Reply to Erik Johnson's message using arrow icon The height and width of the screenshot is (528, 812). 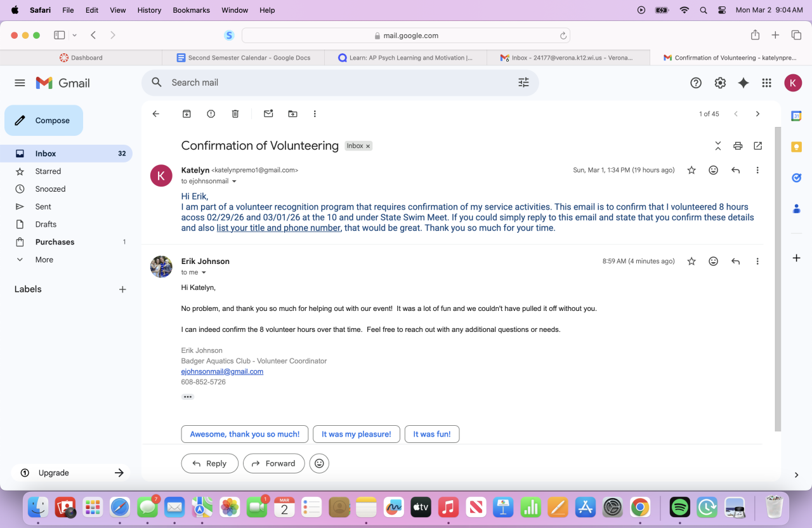tap(735, 261)
